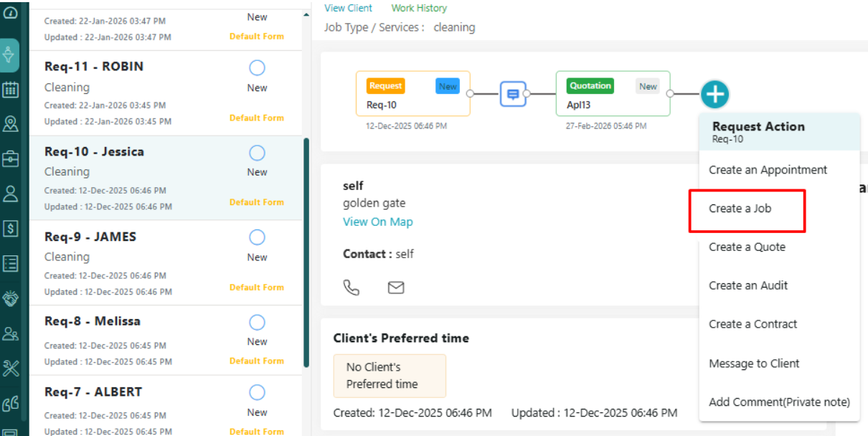The image size is (868, 436).
Task: Click the phone icon under Contact
Action: 351,288
